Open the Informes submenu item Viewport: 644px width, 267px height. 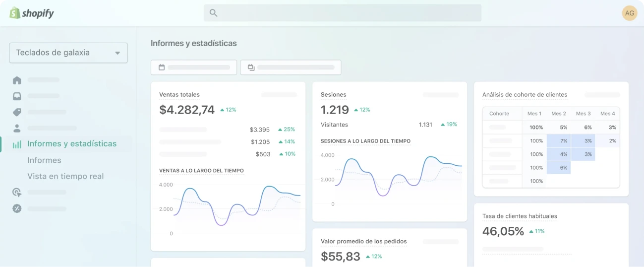[44, 160]
